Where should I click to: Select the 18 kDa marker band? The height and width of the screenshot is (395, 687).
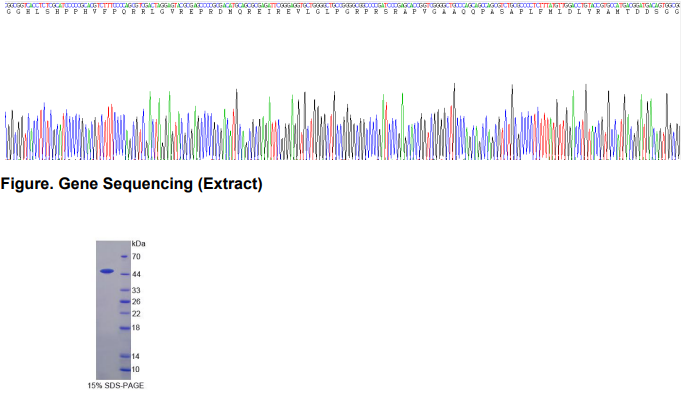(x=124, y=328)
